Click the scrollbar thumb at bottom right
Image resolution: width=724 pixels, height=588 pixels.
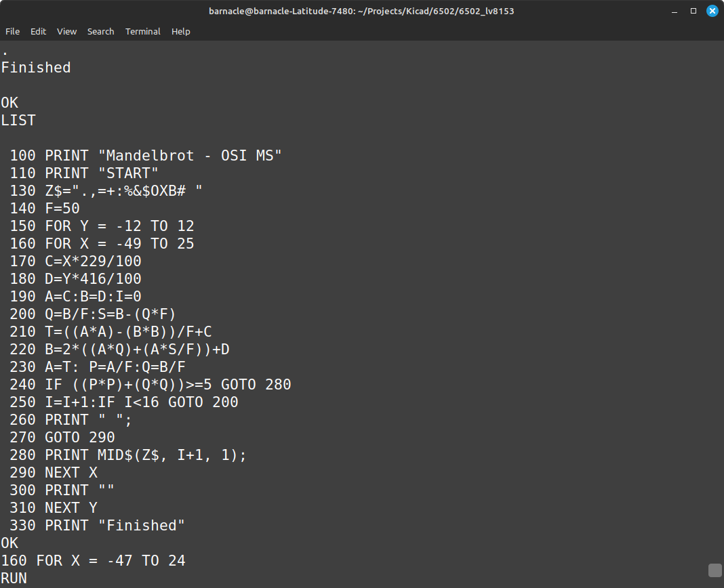point(715,570)
